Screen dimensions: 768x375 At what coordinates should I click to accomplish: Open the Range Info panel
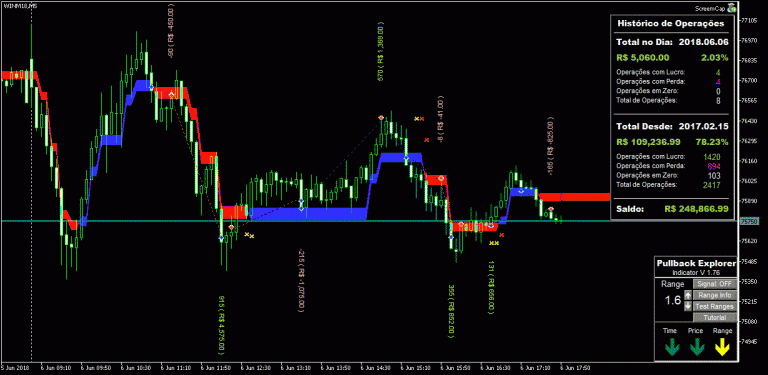click(x=715, y=295)
